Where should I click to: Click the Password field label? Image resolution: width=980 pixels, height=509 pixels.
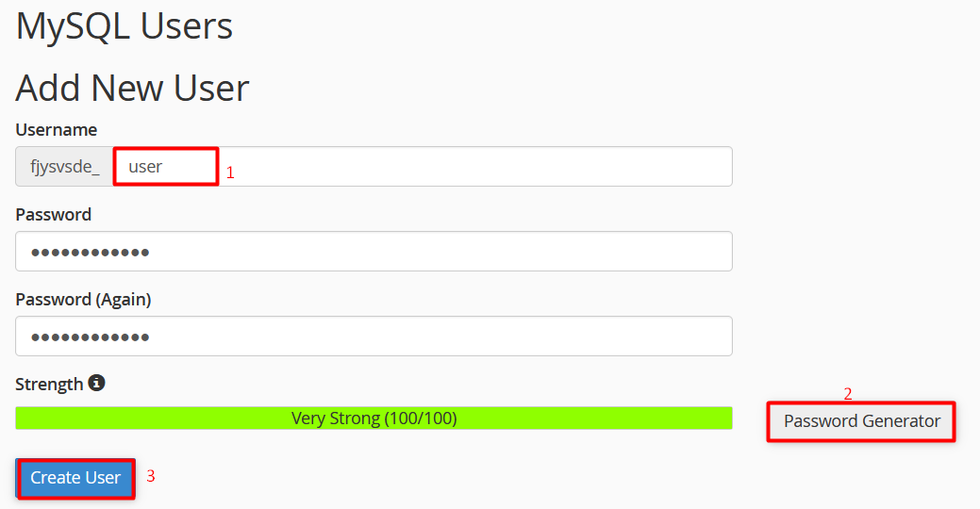point(54,215)
